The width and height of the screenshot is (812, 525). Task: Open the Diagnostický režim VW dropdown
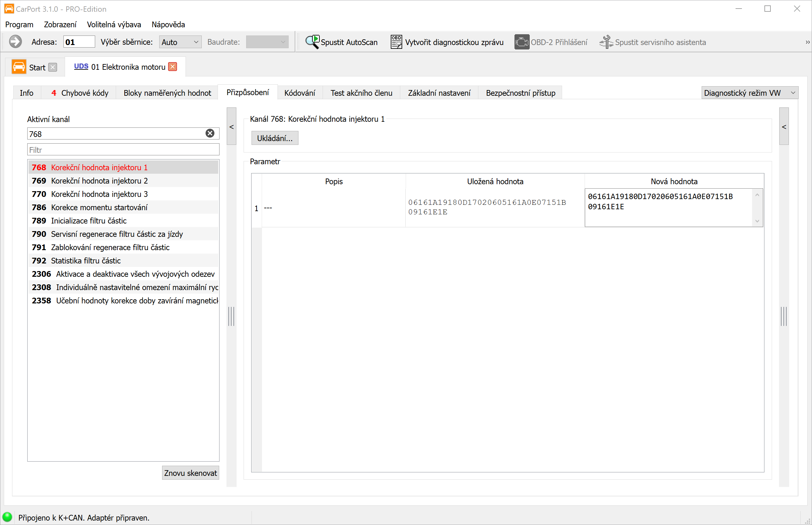point(750,93)
